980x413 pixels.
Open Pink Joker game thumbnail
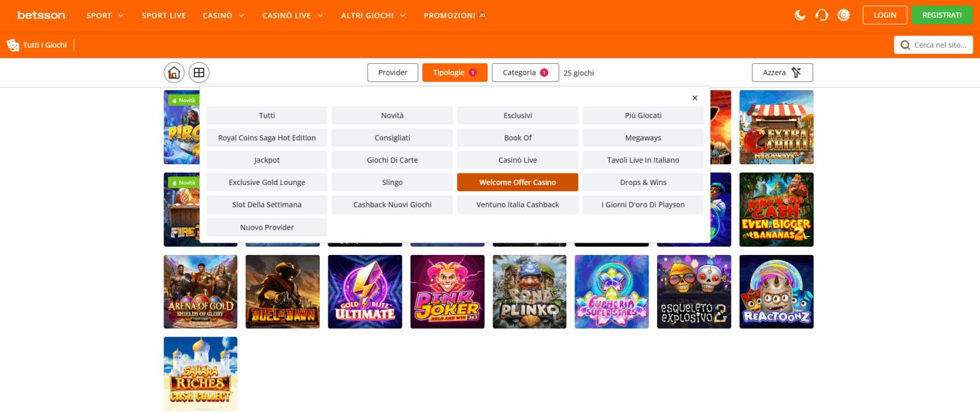[x=447, y=292]
